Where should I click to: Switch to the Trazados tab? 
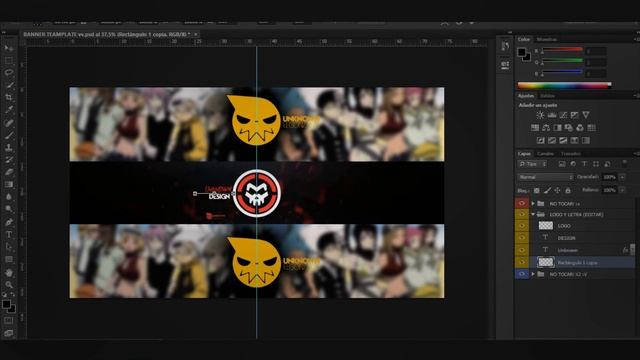[571, 154]
